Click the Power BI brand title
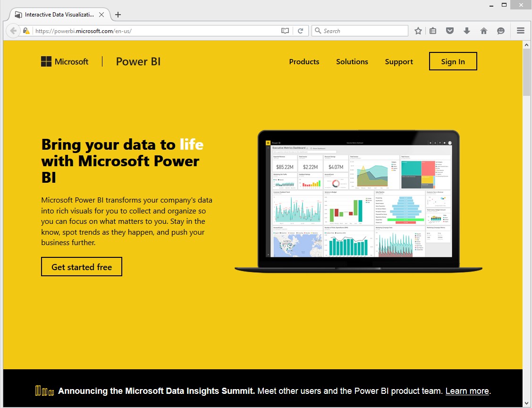Screen dimensions: 532x408 (138, 61)
